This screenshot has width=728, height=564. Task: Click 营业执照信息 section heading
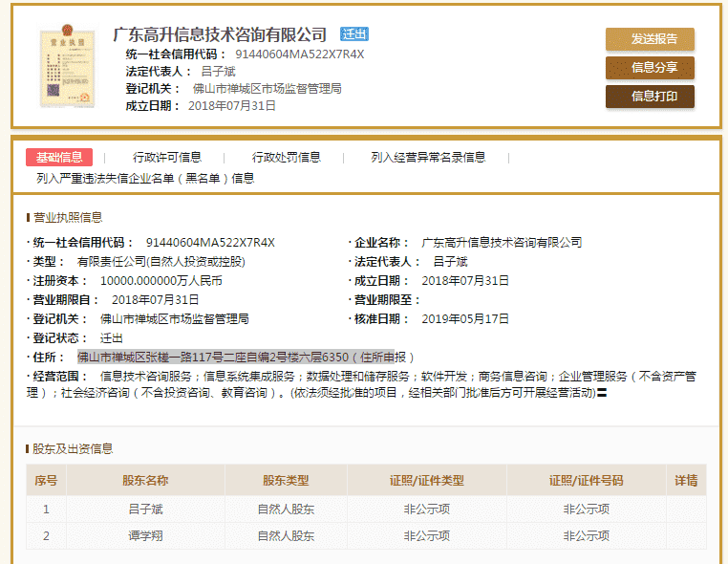pos(68,217)
